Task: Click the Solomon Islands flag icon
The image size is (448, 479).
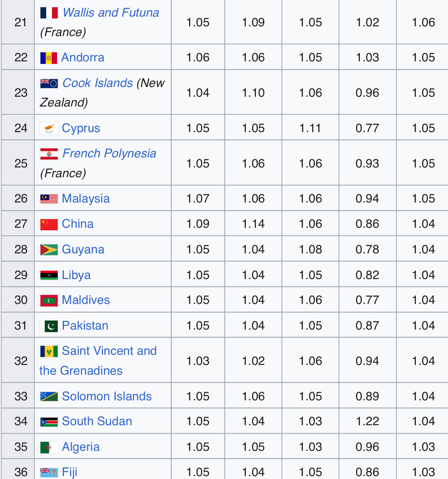Action: point(49,397)
